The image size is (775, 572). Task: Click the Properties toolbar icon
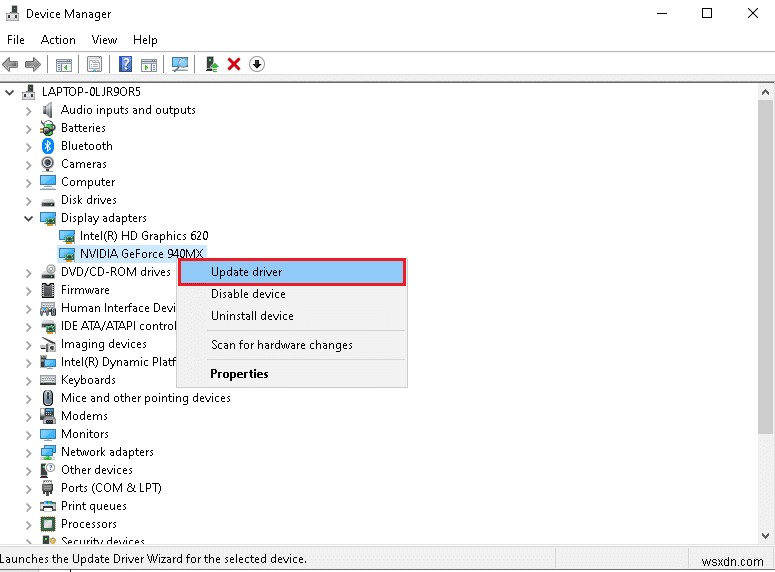click(x=94, y=64)
